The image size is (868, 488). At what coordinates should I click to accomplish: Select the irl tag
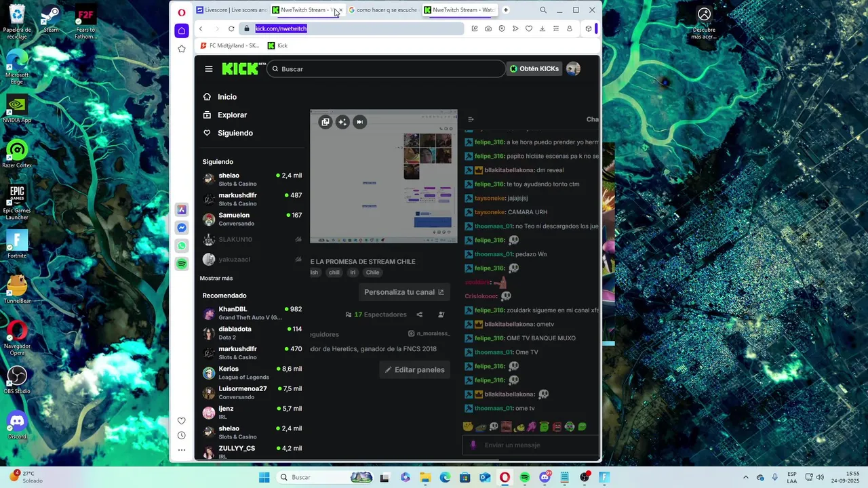353,272
